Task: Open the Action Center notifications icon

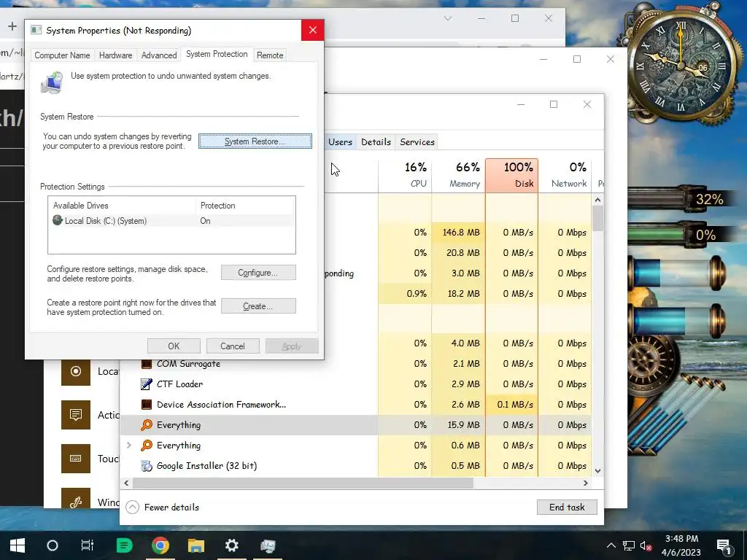Action: click(x=724, y=545)
